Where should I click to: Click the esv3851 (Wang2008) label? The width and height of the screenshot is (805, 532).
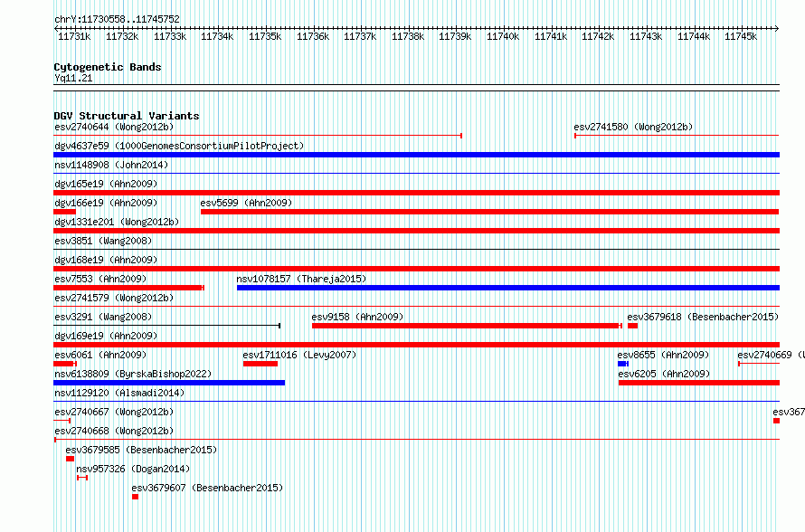click(103, 241)
